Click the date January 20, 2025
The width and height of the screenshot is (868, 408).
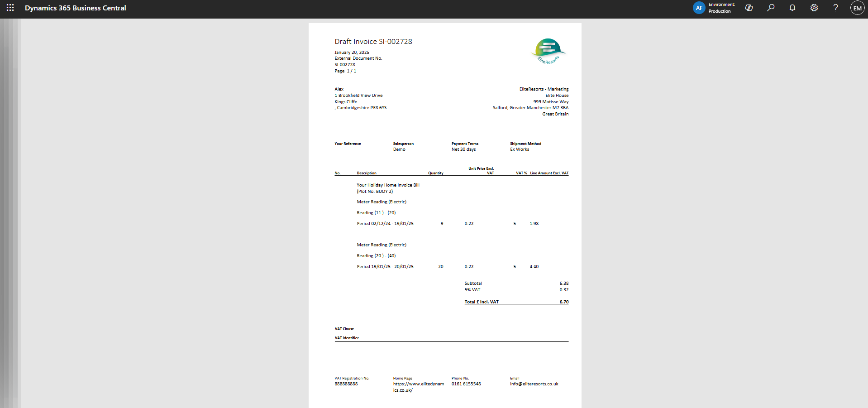(352, 53)
